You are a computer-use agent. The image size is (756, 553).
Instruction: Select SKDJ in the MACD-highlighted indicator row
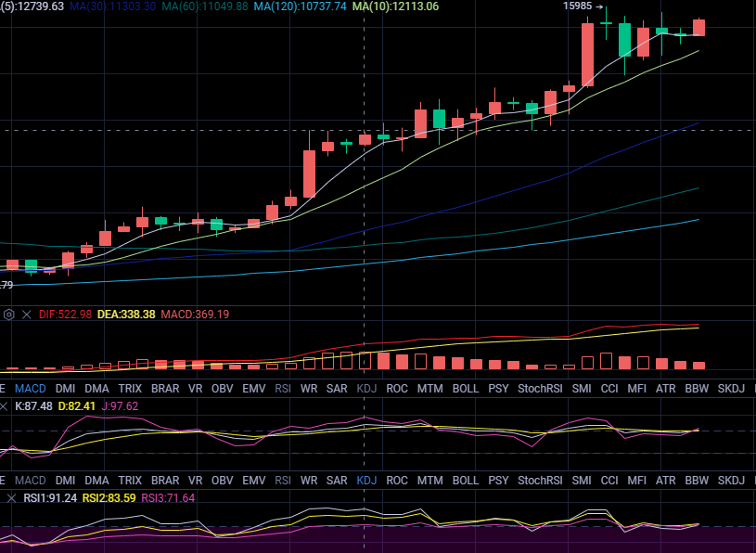pyautogui.click(x=731, y=389)
